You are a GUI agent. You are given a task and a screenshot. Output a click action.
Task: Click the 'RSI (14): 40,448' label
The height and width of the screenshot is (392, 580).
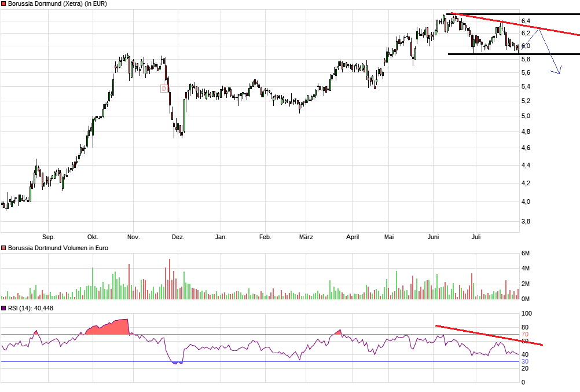pos(31,308)
